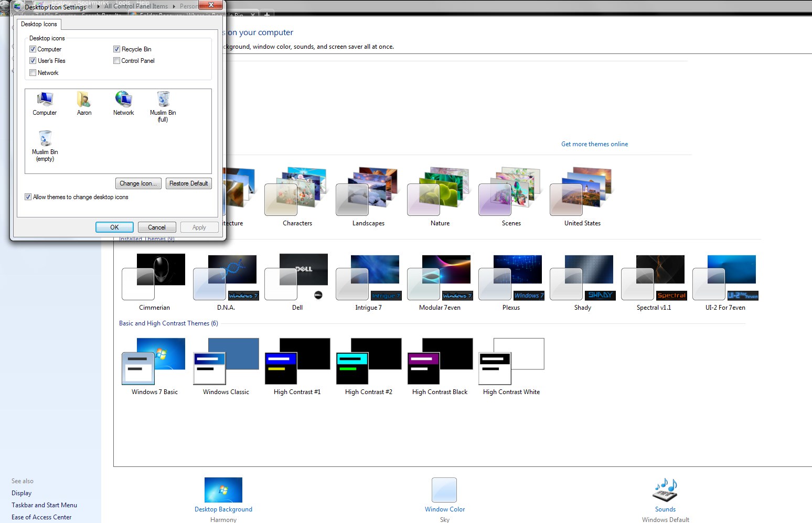
Task: Cancel the Desktop Icon Settings dialog
Action: tap(157, 227)
